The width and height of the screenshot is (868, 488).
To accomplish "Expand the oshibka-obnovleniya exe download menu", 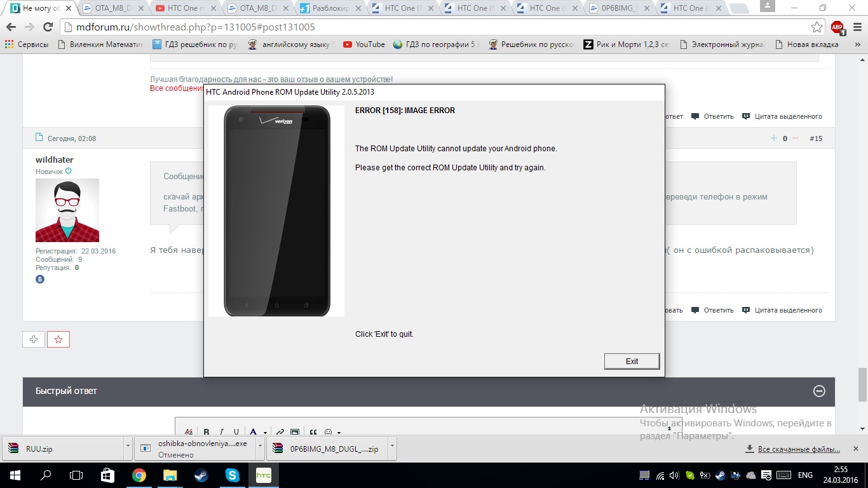I will click(x=259, y=447).
